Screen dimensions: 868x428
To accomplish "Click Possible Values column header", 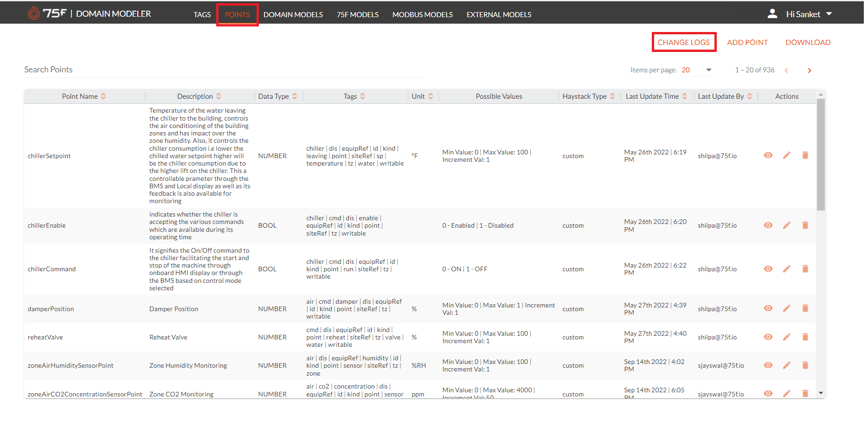I will (499, 96).
